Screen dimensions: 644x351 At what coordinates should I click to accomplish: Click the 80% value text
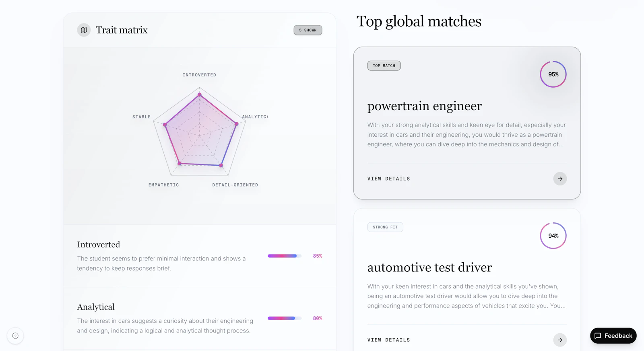pyautogui.click(x=318, y=318)
